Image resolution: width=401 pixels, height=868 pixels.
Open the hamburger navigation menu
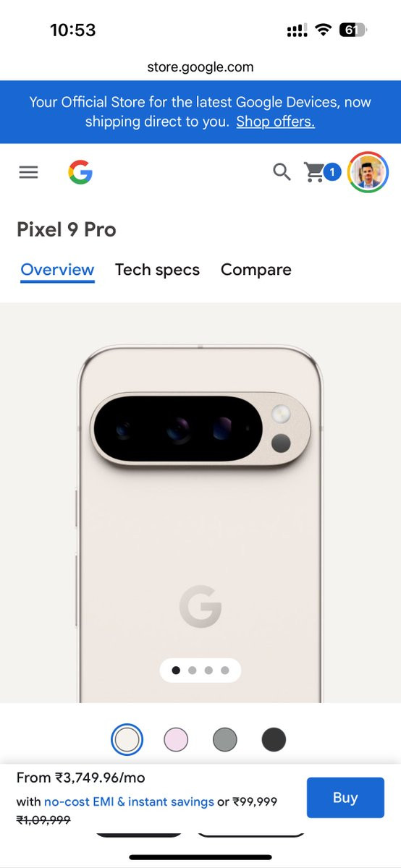pos(28,172)
